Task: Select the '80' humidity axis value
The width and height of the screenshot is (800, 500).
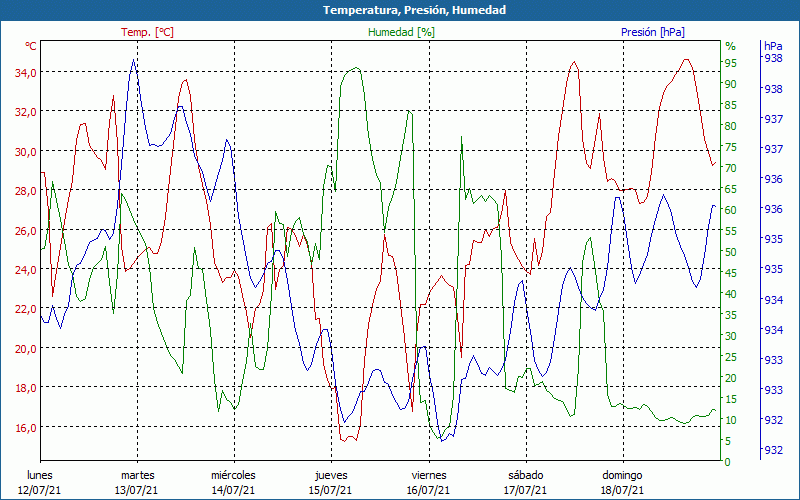Action: coord(731,126)
